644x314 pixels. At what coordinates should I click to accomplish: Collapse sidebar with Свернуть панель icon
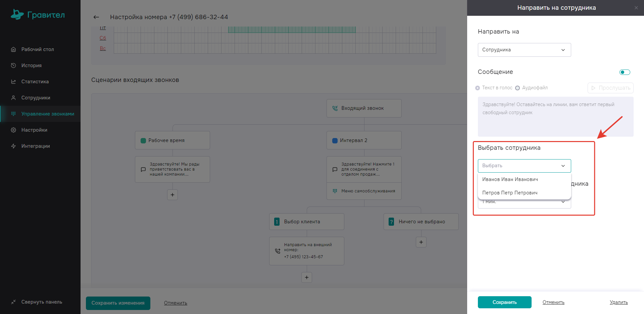pos(13,302)
